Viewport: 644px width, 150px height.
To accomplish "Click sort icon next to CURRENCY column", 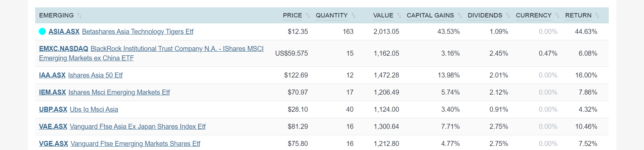I will 557,15.
